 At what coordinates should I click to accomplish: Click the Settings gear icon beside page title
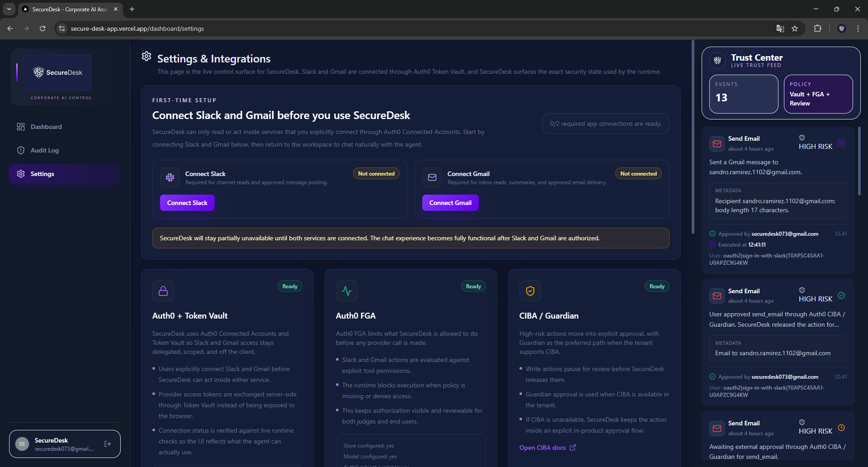[146, 56]
